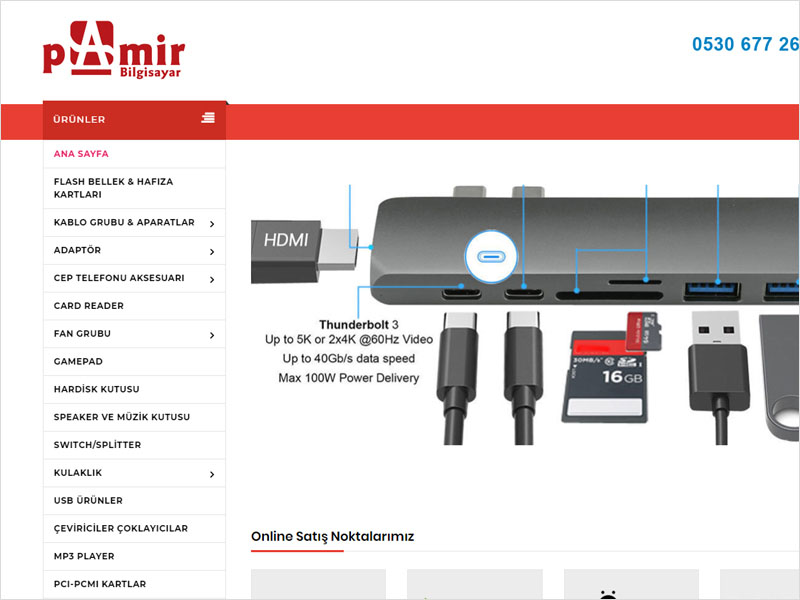Image resolution: width=800 pixels, height=600 pixels.
Task: Click the Online Satış Noktalarımız heading
Action: [333, 536]
